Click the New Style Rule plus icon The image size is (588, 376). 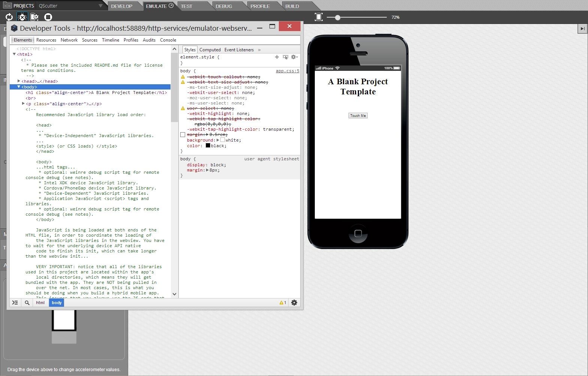click(277, 57)
